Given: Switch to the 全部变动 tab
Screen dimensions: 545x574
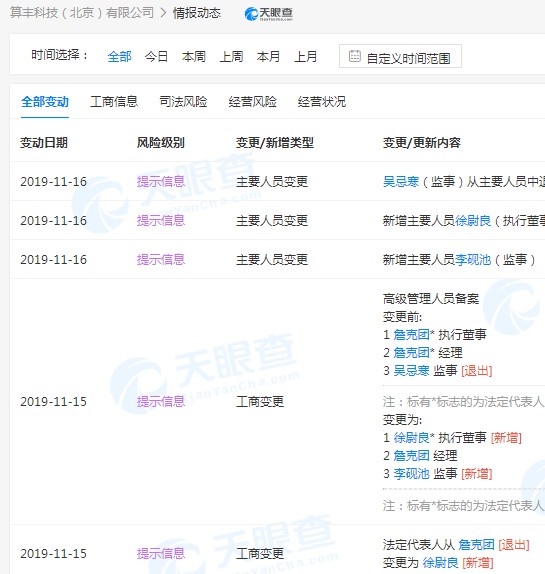Looking at the screenshot, I should (x=45, y=102).
